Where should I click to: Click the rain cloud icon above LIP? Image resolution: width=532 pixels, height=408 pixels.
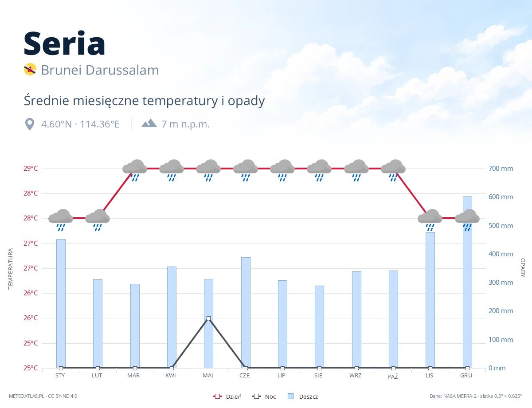pyautogui.click(x=282, y=170)
